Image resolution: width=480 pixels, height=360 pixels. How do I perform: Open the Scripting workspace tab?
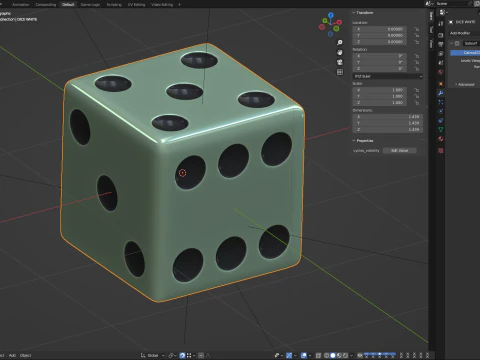(x=114, y=5)
